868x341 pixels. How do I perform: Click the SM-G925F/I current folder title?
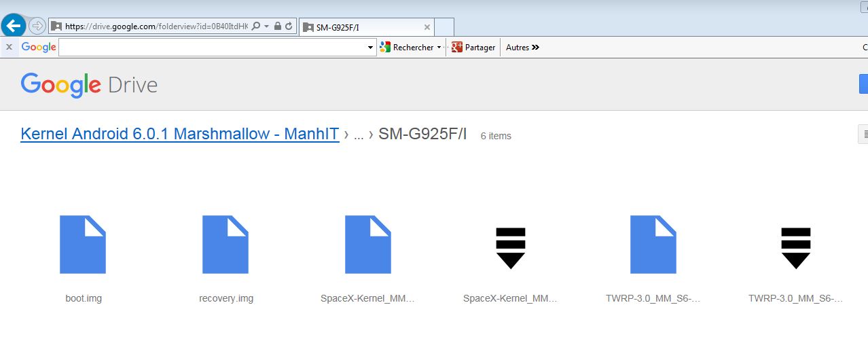422,134
